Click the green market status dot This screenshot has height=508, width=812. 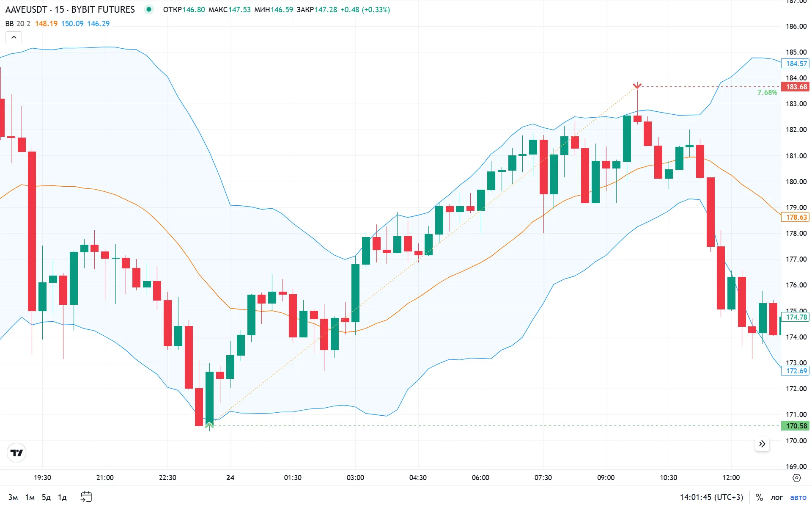coord(149,9)
